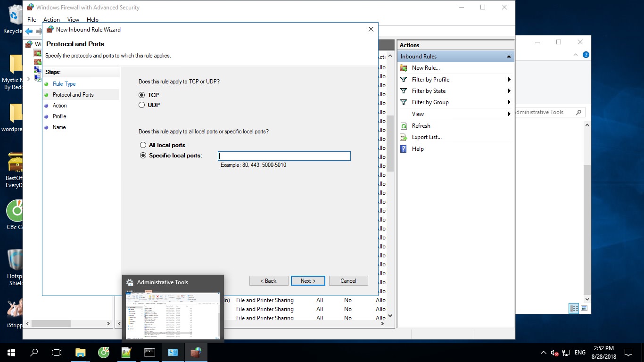
Task: Open File Explorer from the taskbar
Action: [x=81, y=353]
